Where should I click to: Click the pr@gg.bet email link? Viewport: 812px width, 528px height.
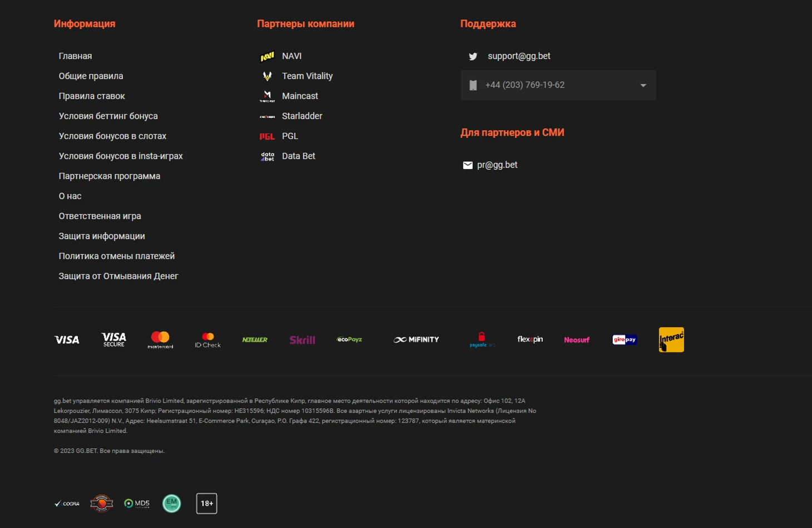pyautogui.click(x=497, y=165)
